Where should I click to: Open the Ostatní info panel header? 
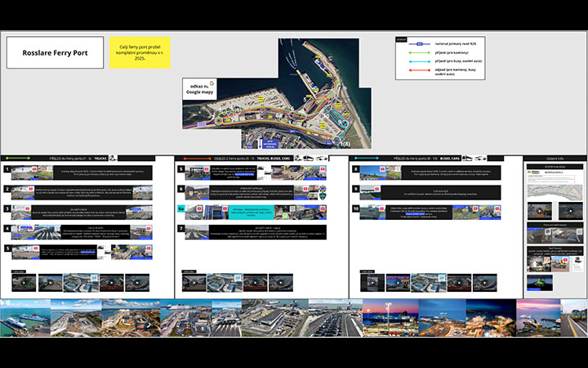click(555, 158)
